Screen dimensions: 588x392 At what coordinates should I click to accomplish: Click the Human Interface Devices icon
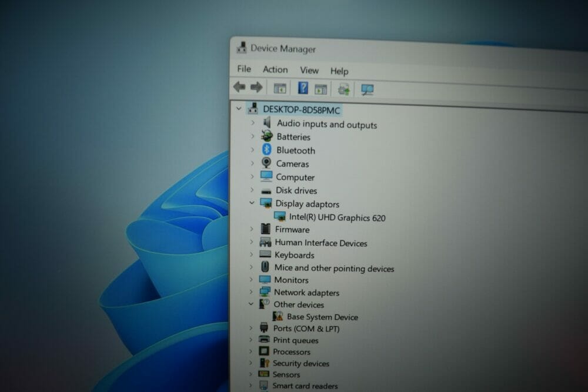265,242
